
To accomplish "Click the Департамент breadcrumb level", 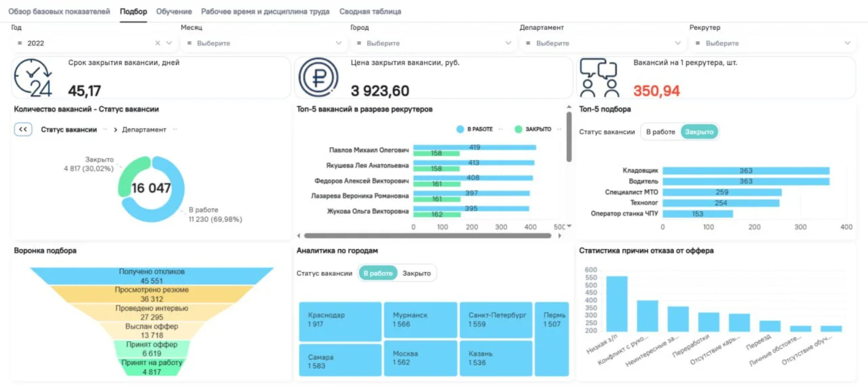I will coord(144,130).
